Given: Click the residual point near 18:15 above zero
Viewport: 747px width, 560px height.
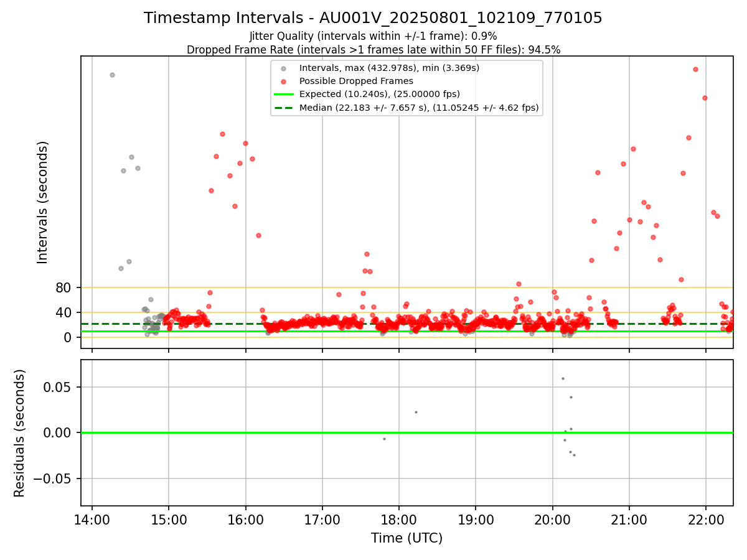Looking at the screenshot, I should 416,412.
